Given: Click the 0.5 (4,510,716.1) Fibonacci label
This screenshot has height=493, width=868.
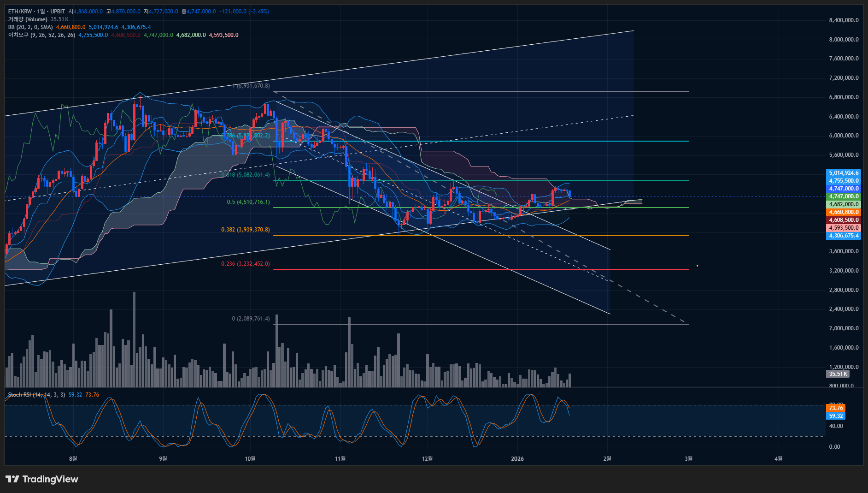Looking at the screenshot, I should [248, 202].
